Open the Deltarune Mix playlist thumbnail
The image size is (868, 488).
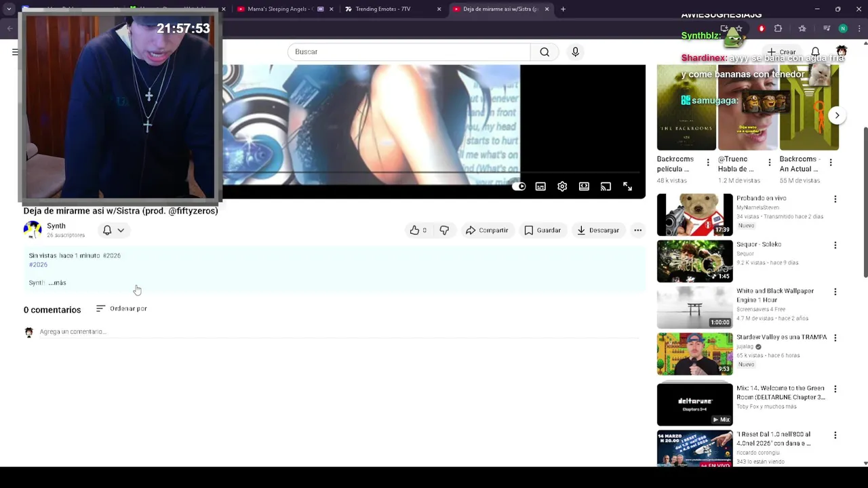coord(694,405)
